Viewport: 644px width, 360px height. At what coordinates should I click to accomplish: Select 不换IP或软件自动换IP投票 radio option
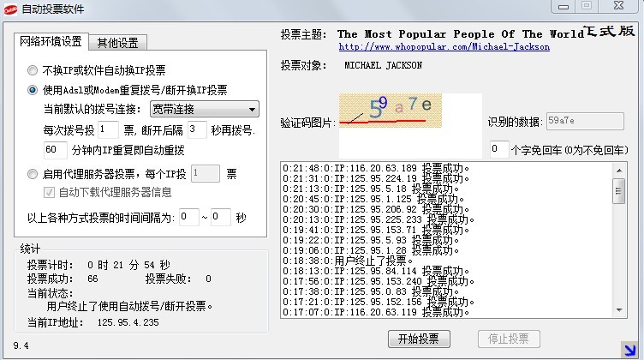click(33, 69)
